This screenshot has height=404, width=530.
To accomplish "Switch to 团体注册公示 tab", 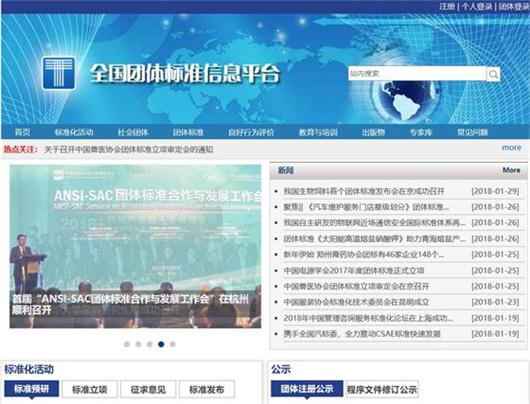I will [x=307, y=389].
